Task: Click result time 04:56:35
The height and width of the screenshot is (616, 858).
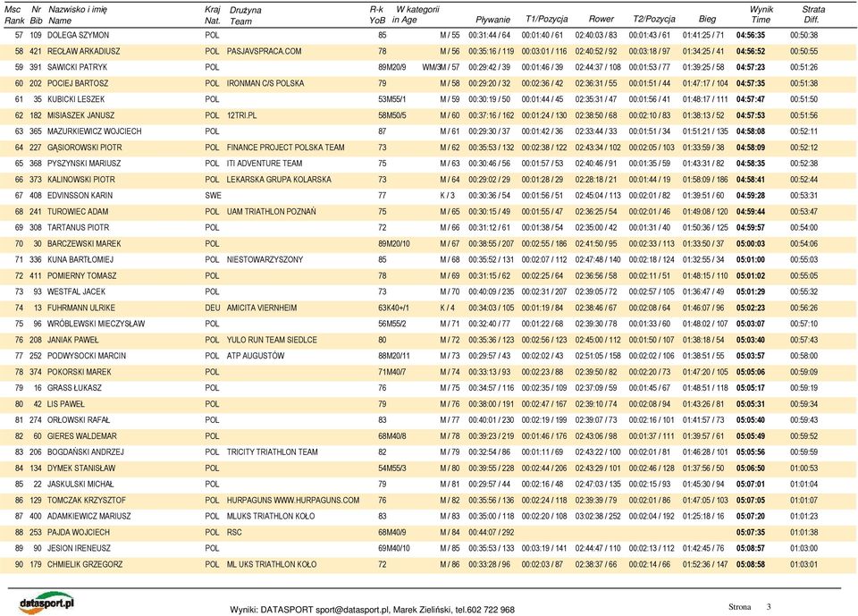Action: pos(750,35)
